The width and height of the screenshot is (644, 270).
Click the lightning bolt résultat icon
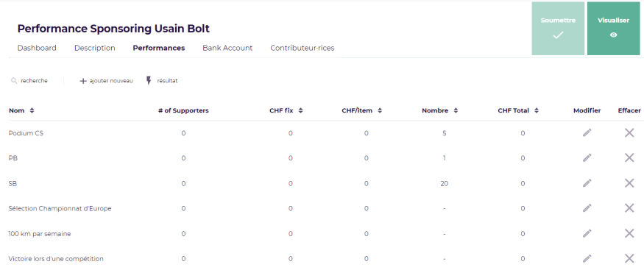click(149, 80)
